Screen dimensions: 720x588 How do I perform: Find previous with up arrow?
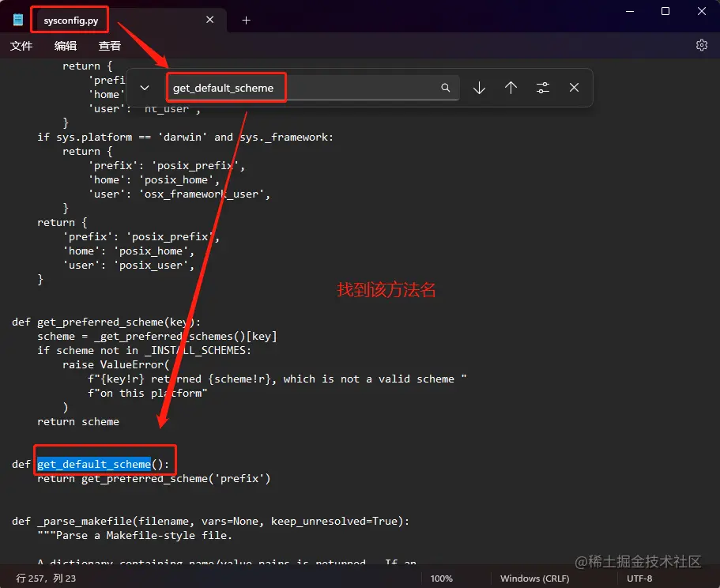[511, 88]
